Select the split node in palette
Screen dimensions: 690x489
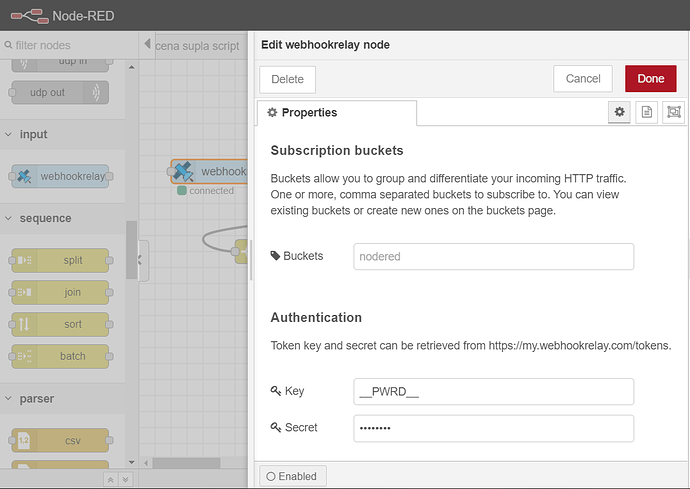60,261
